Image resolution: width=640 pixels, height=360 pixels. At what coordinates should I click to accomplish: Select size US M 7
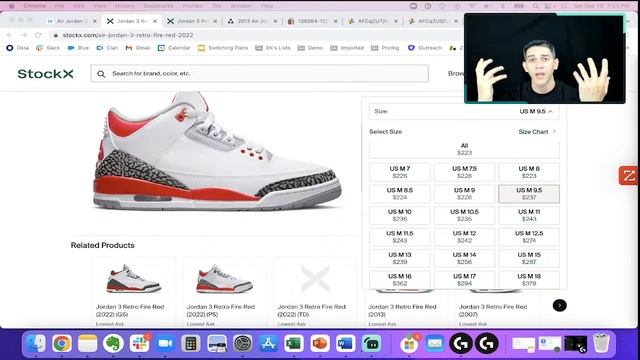(400, 172)
